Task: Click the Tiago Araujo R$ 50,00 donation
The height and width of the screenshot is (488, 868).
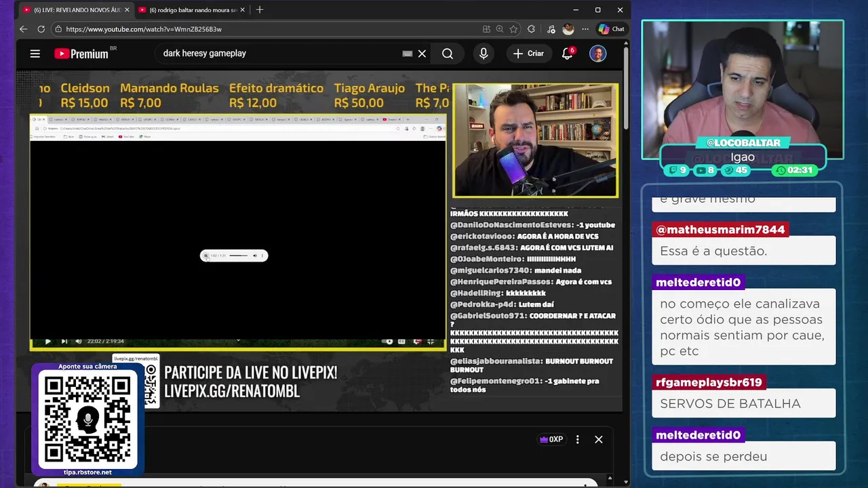Action: [370, 95]
